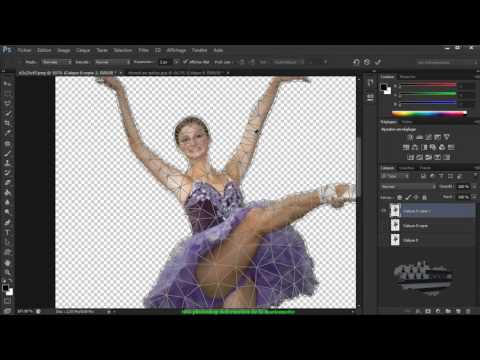Show the Calque 0 layer
The height and width of the screenshot is (360, 480).
384,240
